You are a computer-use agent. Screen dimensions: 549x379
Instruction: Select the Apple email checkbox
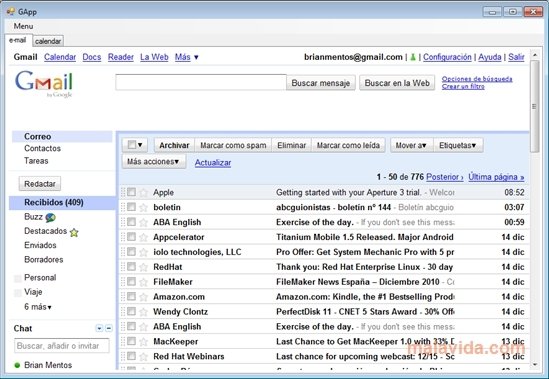(131, 192)
